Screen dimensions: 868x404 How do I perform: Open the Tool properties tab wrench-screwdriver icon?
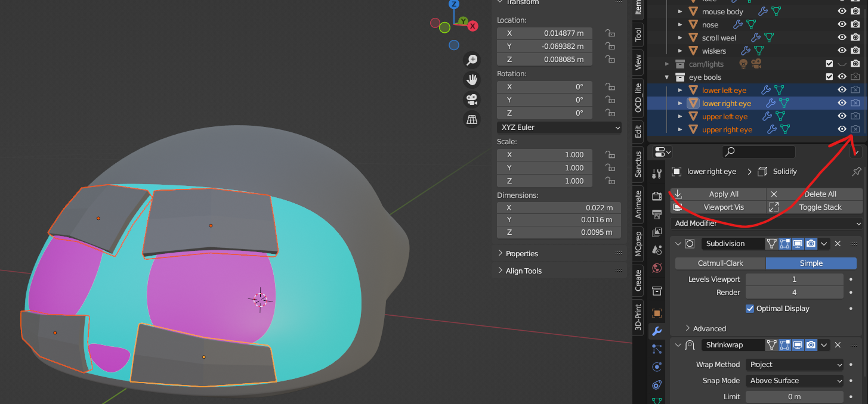coord(657,174)
